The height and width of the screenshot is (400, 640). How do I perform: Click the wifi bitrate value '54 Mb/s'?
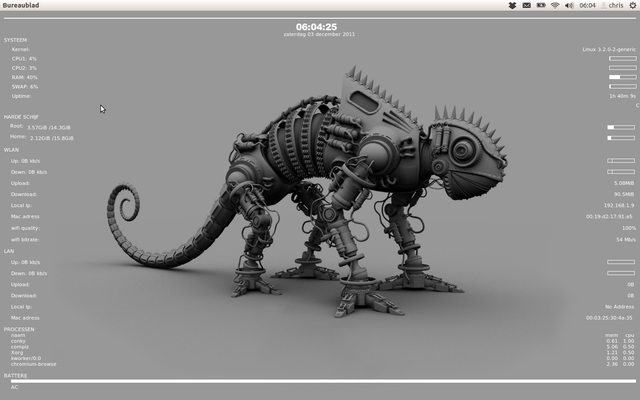[x=626, y=240]
